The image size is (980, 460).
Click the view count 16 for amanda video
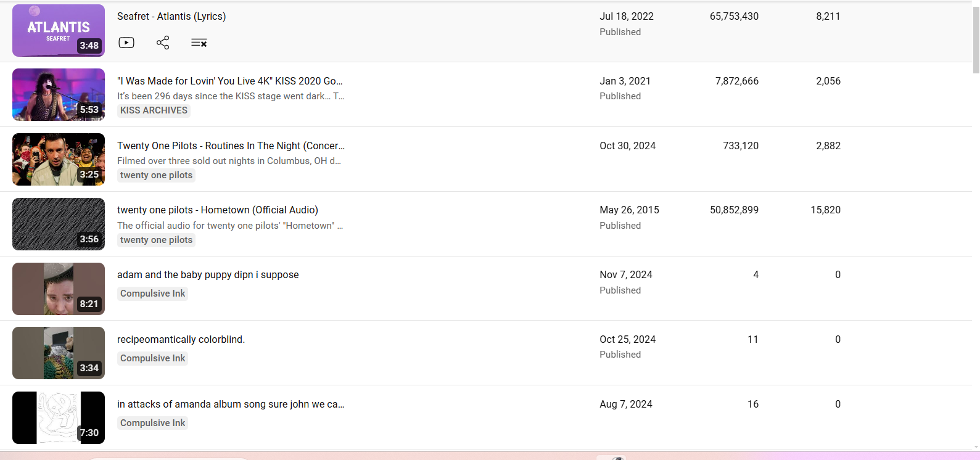(x=753, y=404)
